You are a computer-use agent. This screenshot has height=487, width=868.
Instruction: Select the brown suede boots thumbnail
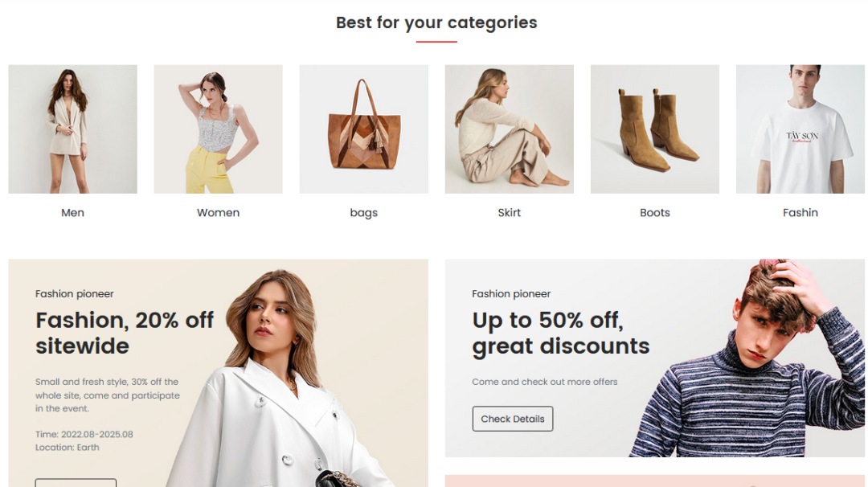point(655,129)
